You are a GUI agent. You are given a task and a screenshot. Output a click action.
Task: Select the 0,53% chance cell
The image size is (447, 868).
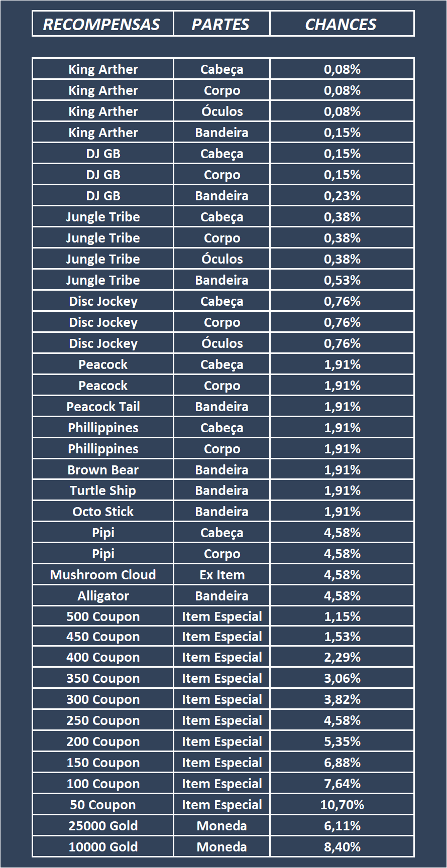click(342, 280)
